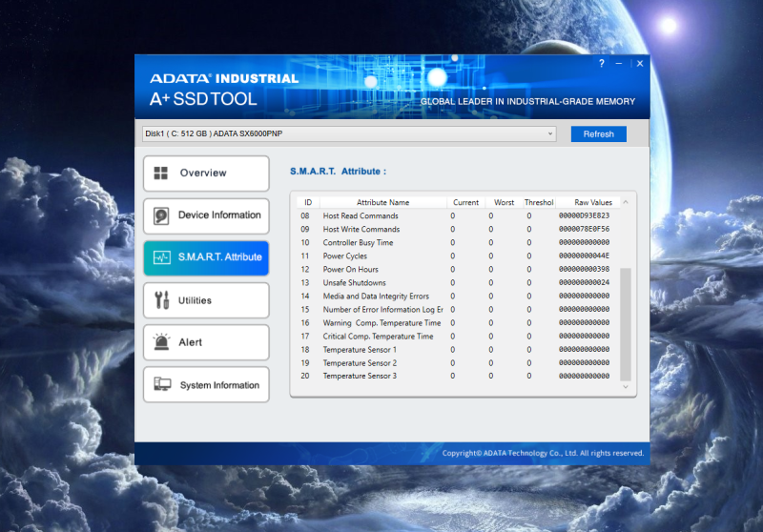Click raw value 0000078E0F56
The width and height of the screenshot is (763, 532).
pos(584,229)
